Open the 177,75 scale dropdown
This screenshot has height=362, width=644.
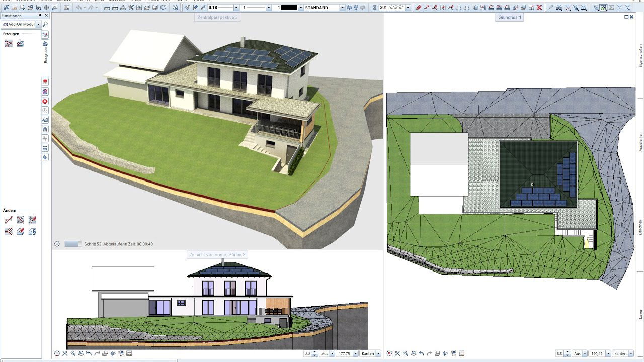[355, 354]
